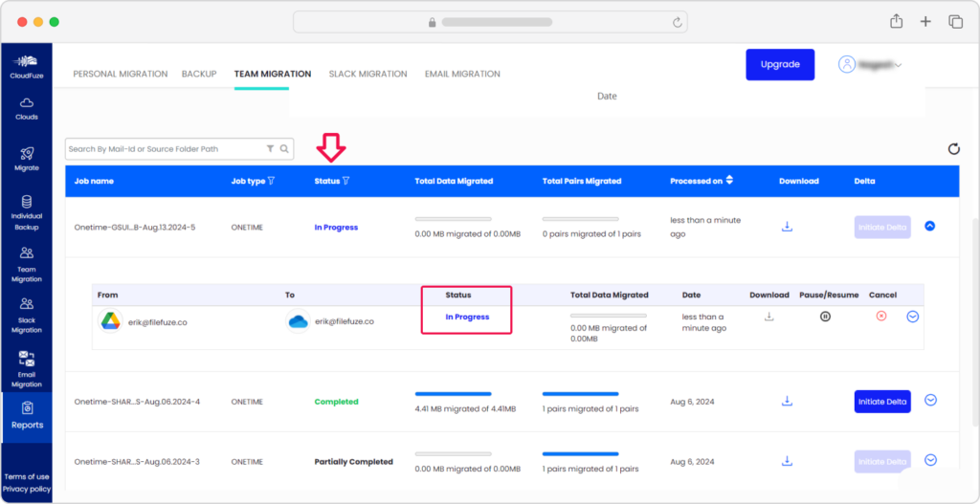Viewport: 980px width, 504px height.
Task: Click data progress bar of Onetime-GSUI job
Action: (453, 219)
